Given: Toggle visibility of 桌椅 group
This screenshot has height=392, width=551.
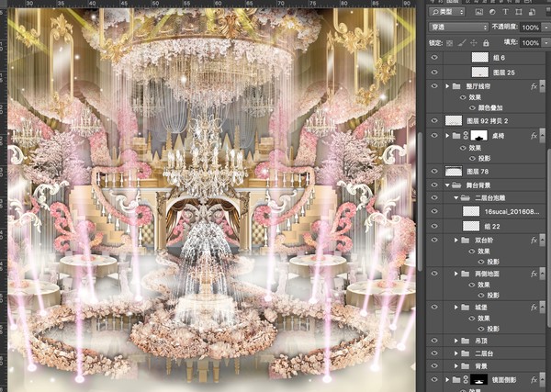Looking at the screenshot, I should point(434,136).
